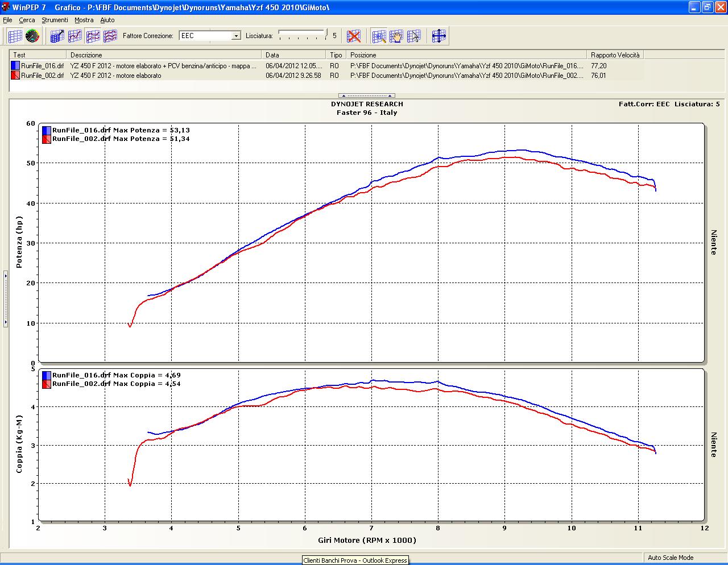Select RunFile_002.drf in the run list
728x565 pixels.
(42, 76)
